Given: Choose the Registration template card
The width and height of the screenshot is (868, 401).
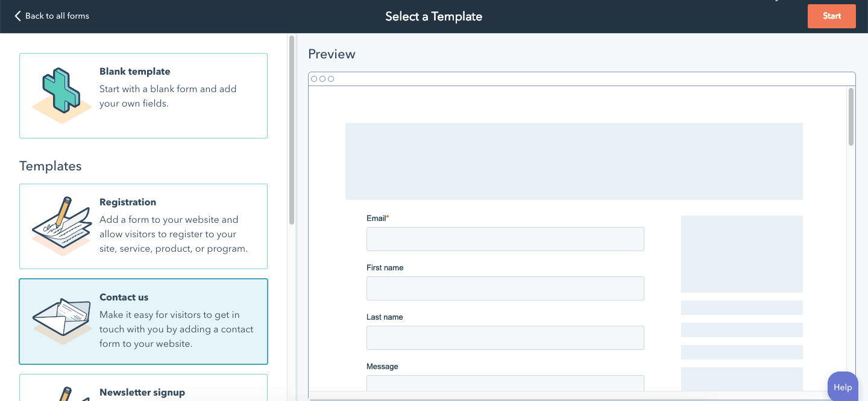Looking at the screenshot, I should [143, 226].
